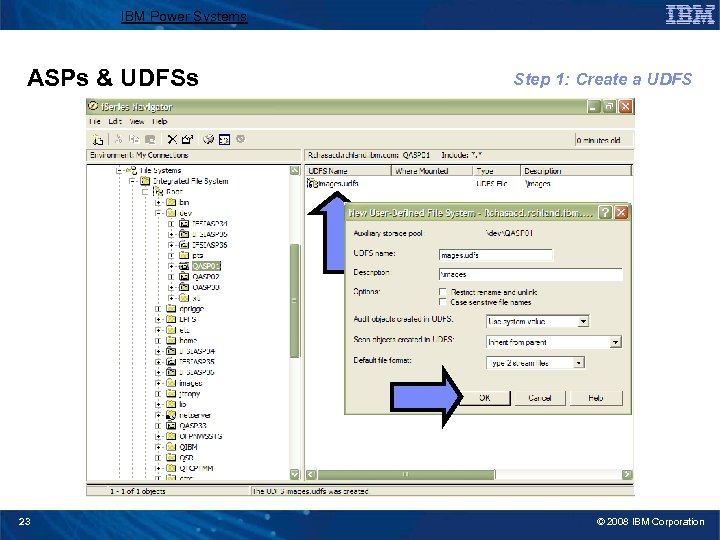This screenshot has width=720, height=540.
Task: Click the grayed-out copy toolbar icon
Action: tap(134, 140)
